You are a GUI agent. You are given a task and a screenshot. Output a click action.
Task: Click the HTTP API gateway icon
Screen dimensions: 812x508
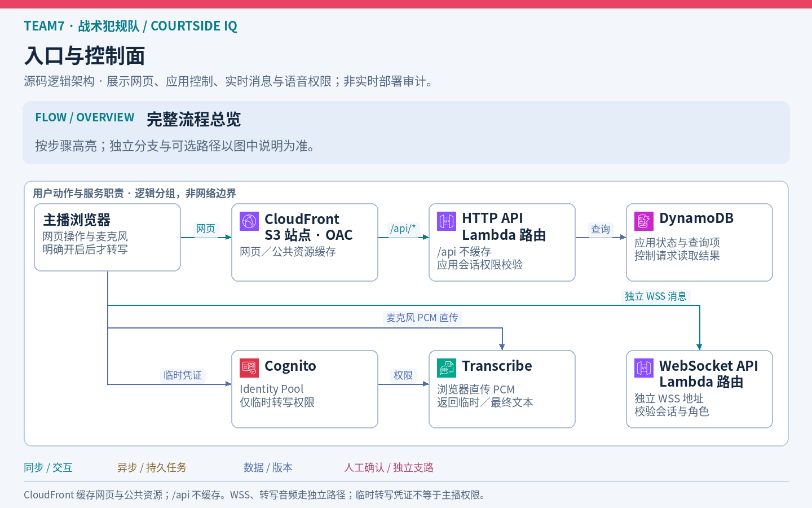447,221
